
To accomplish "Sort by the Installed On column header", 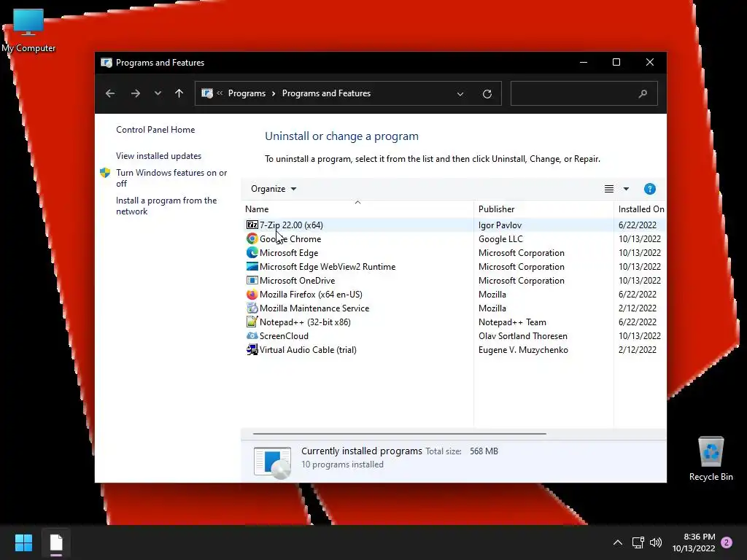I will click(x=640, y=209).
